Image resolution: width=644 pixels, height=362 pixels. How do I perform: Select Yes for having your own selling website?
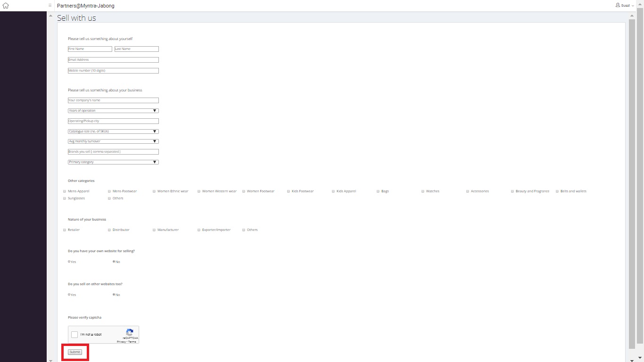point(68,262)
